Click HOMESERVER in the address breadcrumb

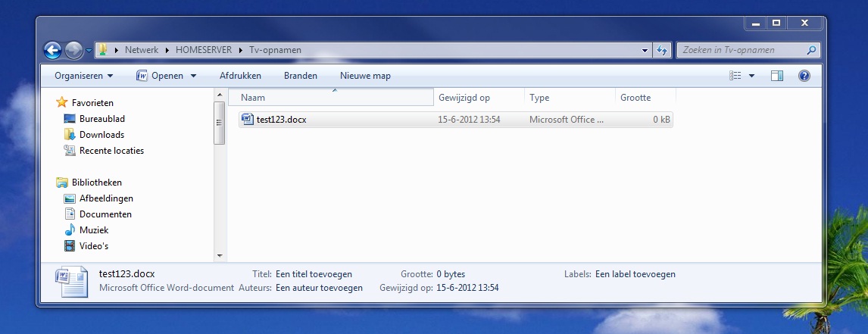coord(205,50)
